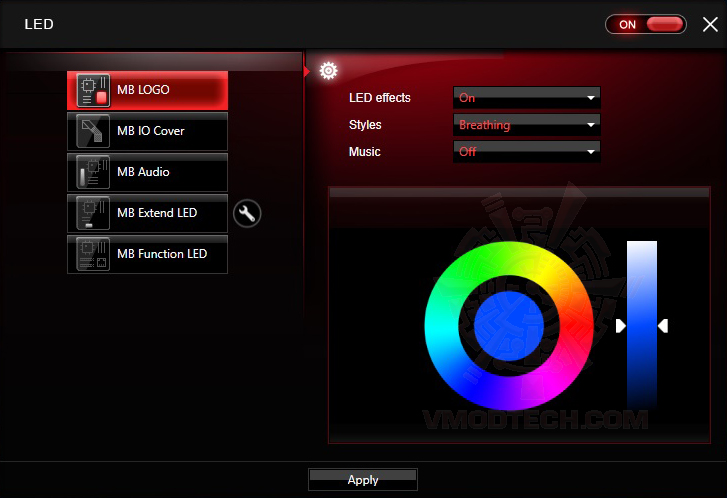727x498 pixels.
Task: Click the gear settings icon
Action: click(328, 70)
